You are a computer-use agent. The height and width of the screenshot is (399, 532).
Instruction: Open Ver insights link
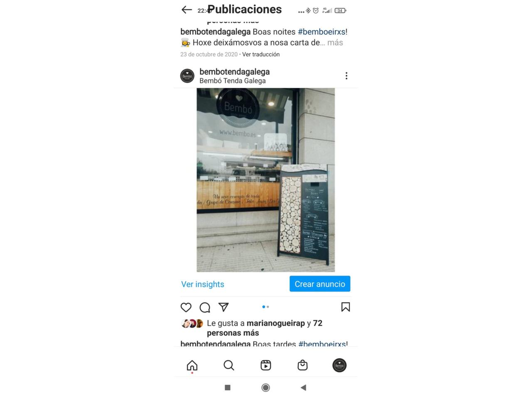203,284
